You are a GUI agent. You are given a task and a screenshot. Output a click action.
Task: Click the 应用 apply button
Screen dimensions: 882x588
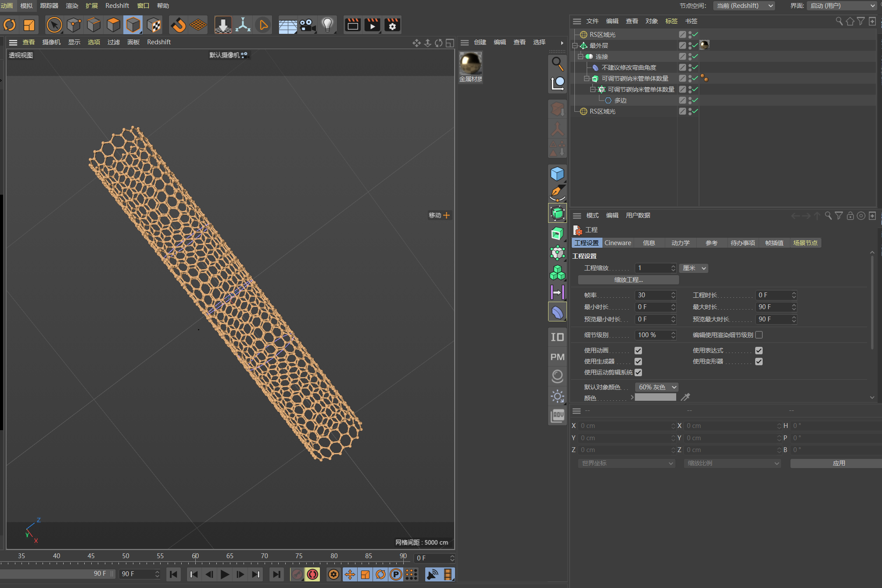coord(839,463)
